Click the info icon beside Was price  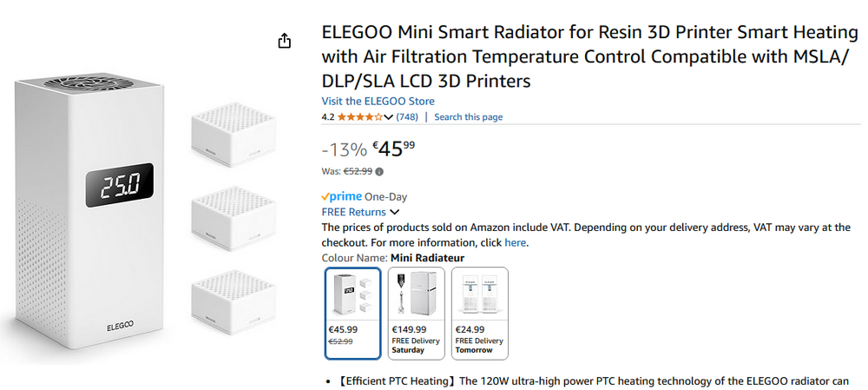[x=379, y=172]
